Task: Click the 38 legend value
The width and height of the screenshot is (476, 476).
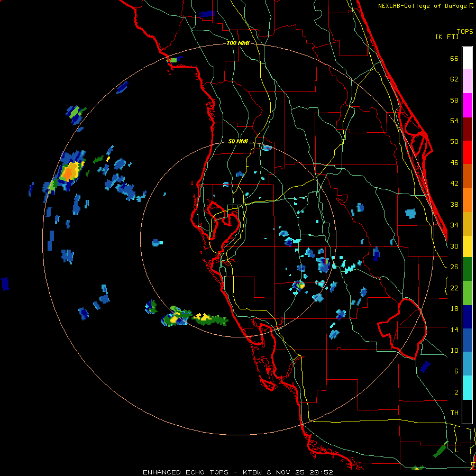Action: pos(454,205)
